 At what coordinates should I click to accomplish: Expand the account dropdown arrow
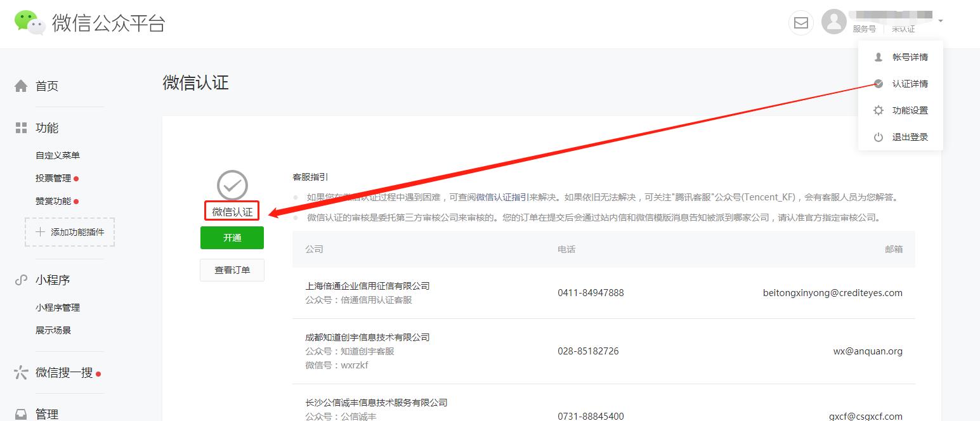(941, 21)
